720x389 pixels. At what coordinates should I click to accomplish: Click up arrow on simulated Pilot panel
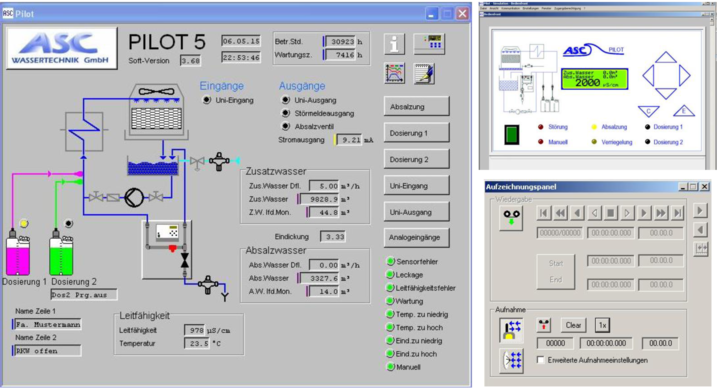tap(665, 58)
